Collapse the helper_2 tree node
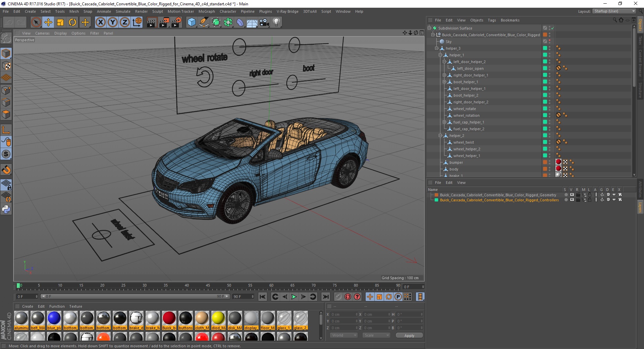 click(x=440, y=135)
